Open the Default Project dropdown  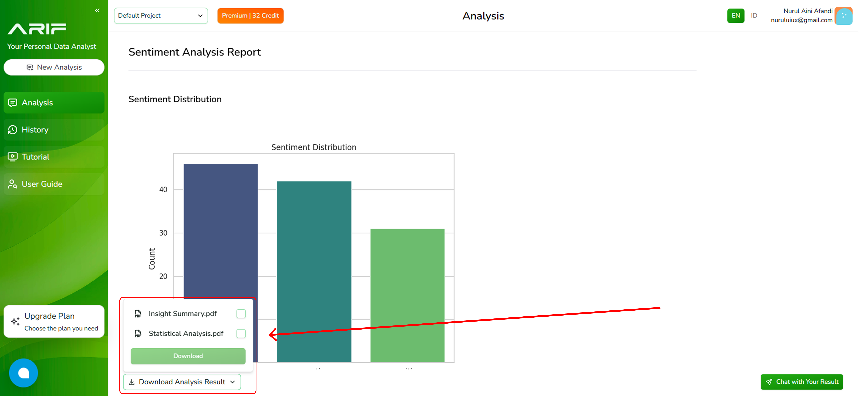pos(161,16)
